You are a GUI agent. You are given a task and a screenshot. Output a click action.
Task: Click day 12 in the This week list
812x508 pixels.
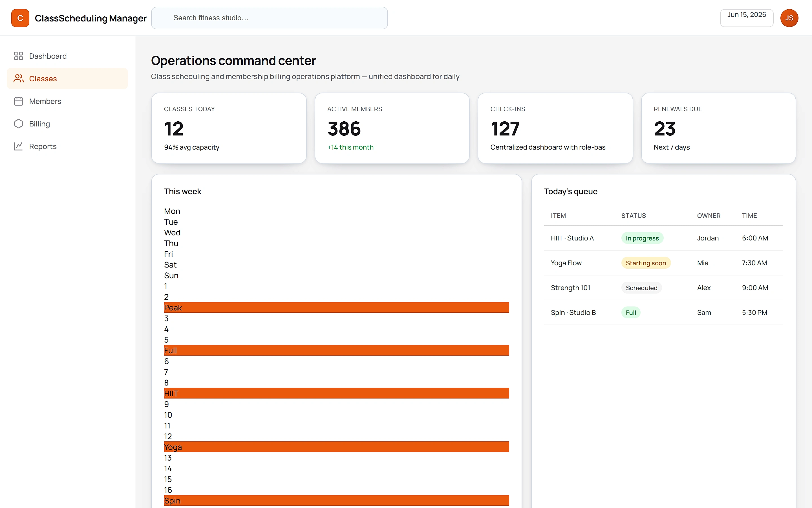pos(168,436)
